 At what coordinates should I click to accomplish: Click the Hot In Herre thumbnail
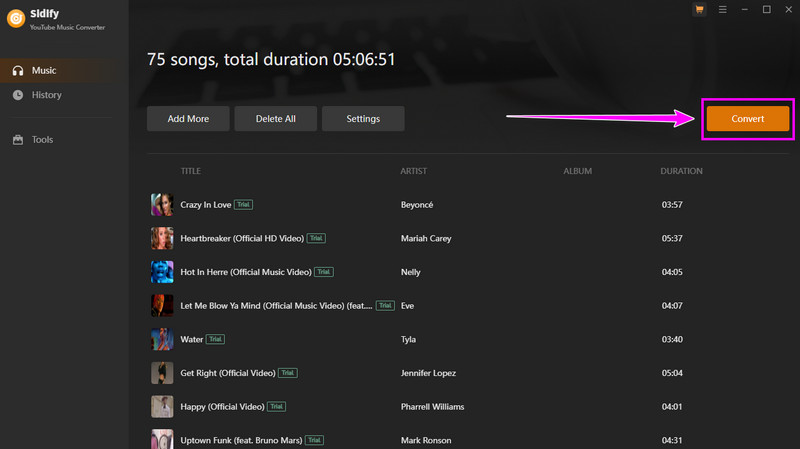[162, 272]
